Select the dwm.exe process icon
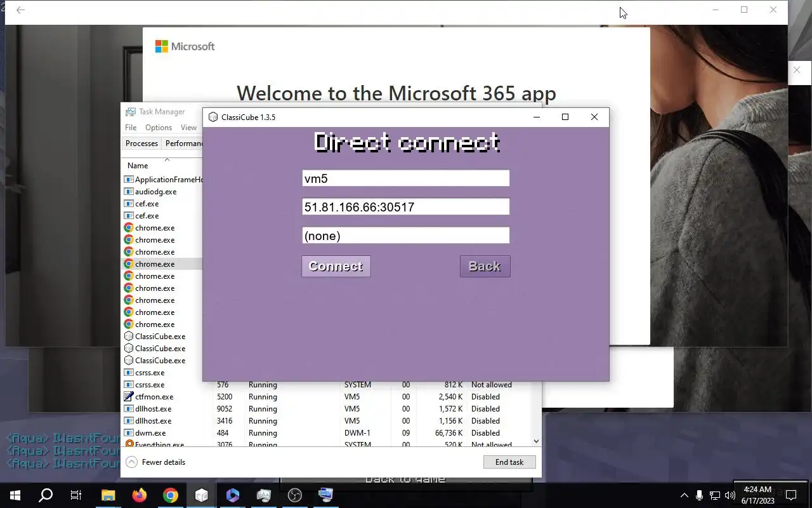This screenshot has height=508, width=812. pos(129,433)
